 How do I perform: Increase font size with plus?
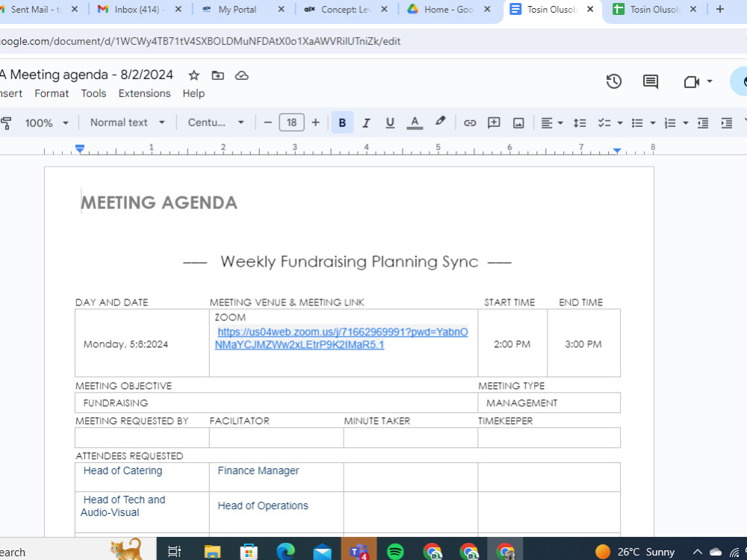(x=315, y=123)
